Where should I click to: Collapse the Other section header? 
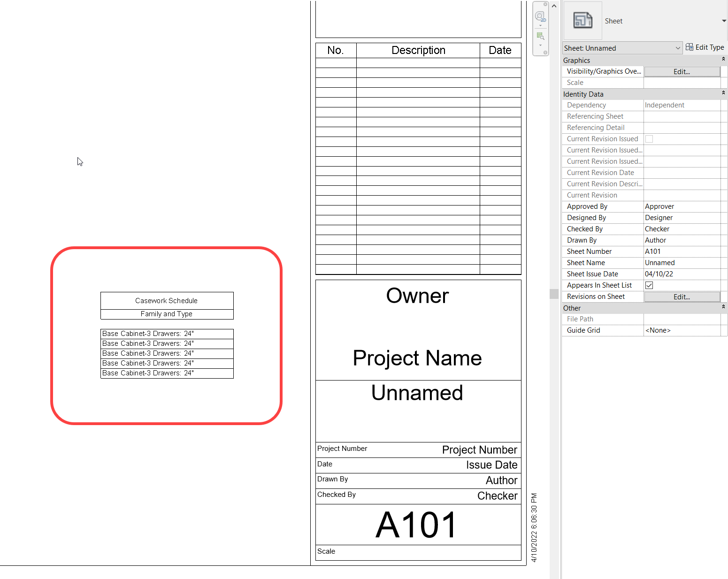click(x=723, y=308)
